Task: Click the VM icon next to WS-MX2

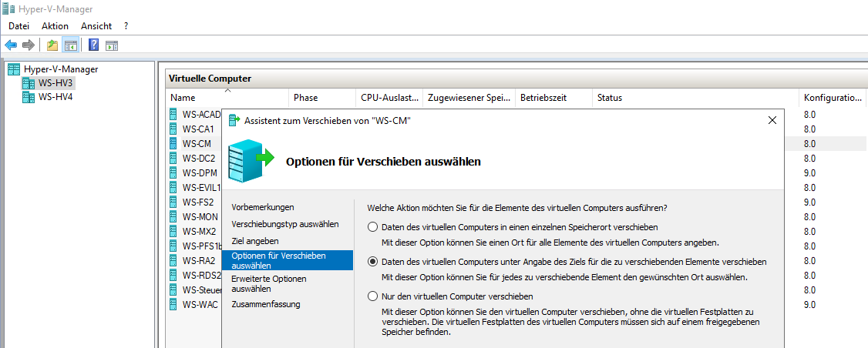Action: click(x=173, y=231)
